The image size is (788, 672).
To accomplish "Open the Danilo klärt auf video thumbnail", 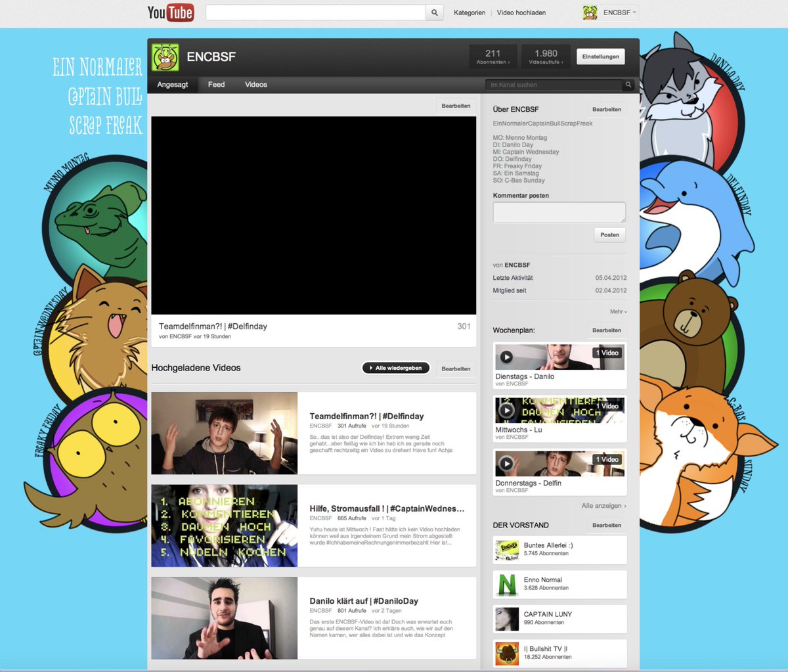I will pos(225,618).
